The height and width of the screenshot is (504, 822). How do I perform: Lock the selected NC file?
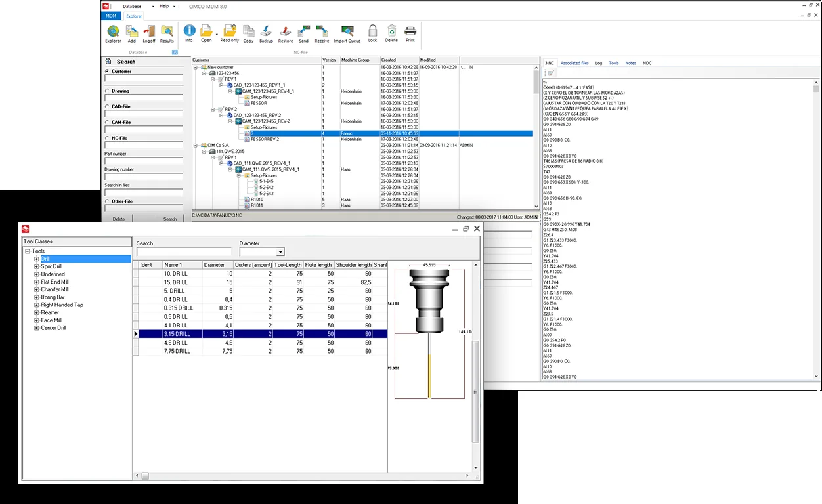tap(372, 33)
